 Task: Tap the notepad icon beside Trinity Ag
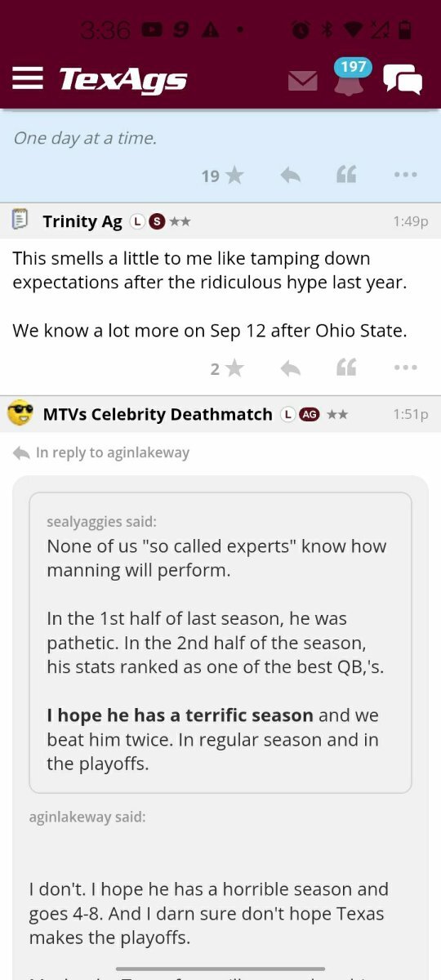point(20,220)
